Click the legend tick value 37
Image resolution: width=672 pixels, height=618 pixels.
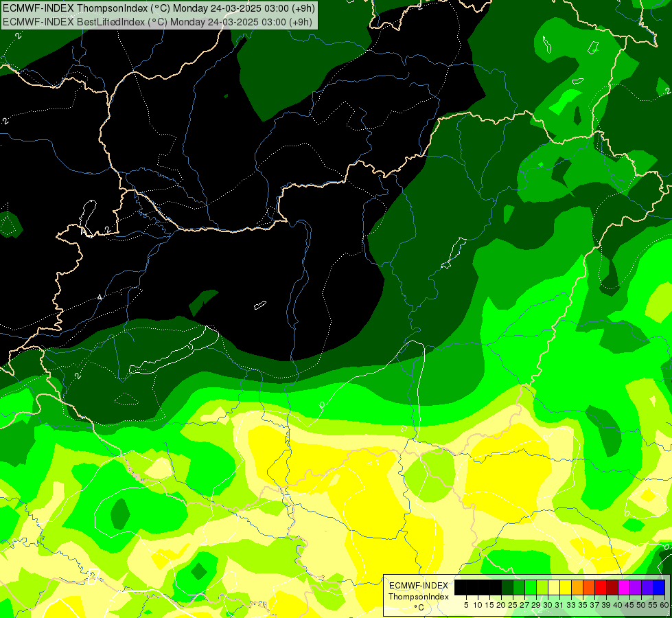(x=595, y=605)
